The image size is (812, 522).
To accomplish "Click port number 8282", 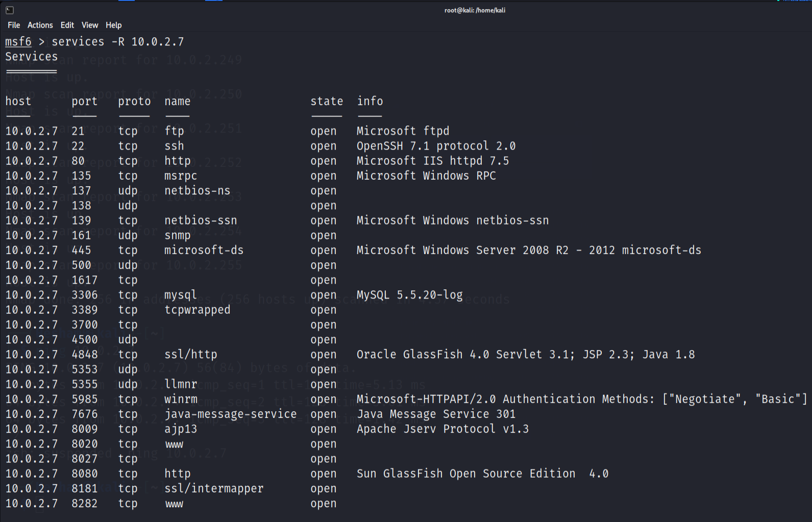I will [x=85, y=503].
